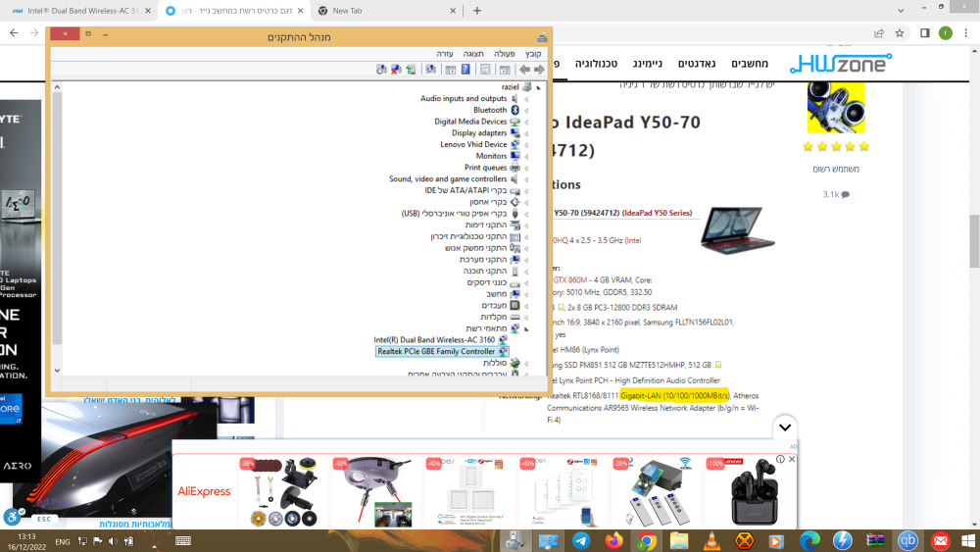Open Microsoft Edge from the taskbar
The width and height of the screenshot is (980, 552).
click(x=809, y=541)
